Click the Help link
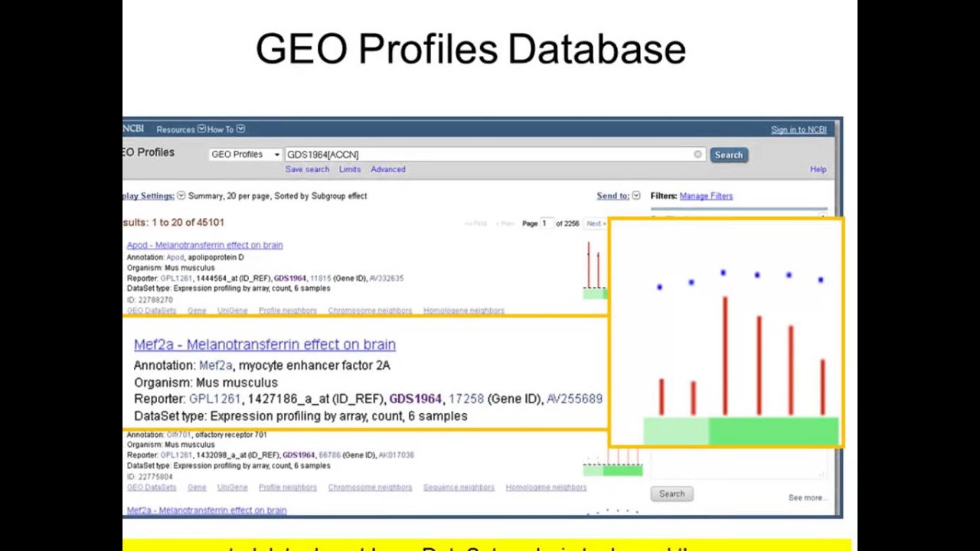The height and width of the screenshot is (551, 980). click(x=818, y=169)
